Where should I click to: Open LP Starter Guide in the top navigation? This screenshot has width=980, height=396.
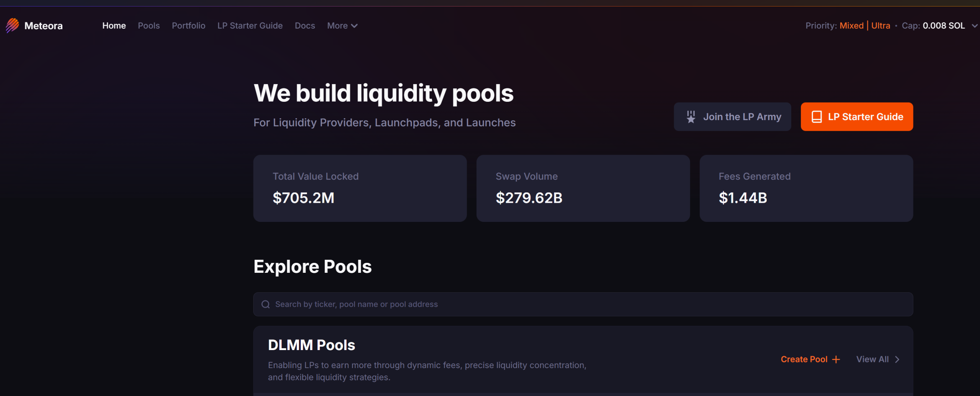[x=250, y=26]
